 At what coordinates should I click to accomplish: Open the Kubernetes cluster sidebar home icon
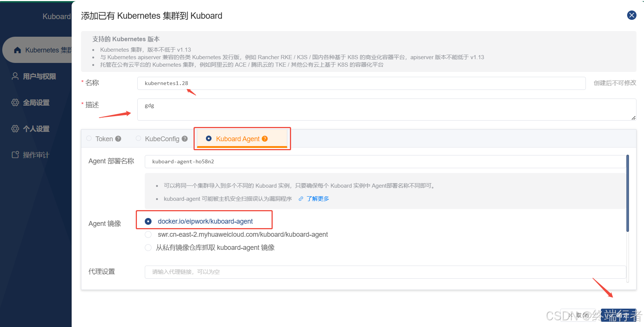17,50
